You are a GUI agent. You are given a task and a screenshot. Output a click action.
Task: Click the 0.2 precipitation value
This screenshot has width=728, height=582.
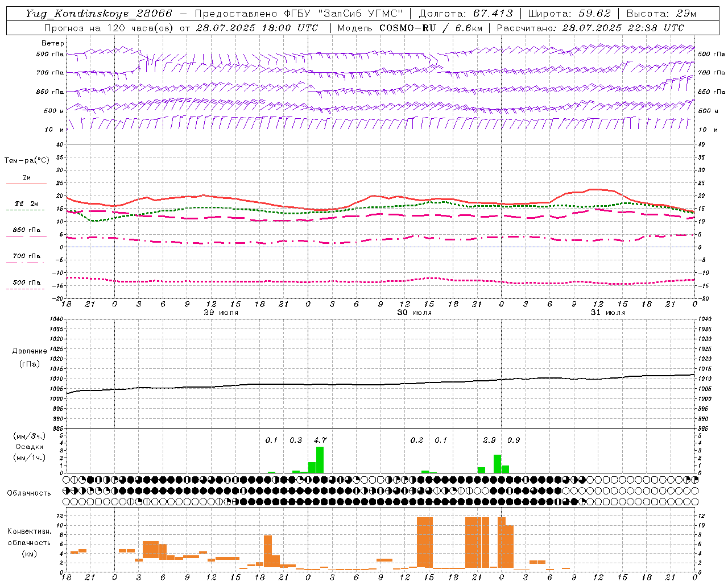[x=417, y=440]
